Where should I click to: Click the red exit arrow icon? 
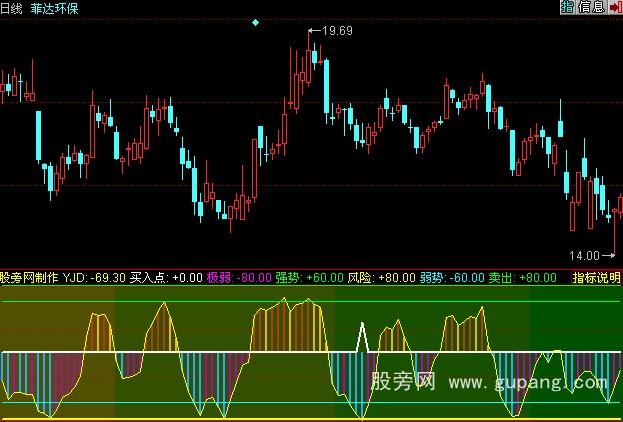point(610,7)
